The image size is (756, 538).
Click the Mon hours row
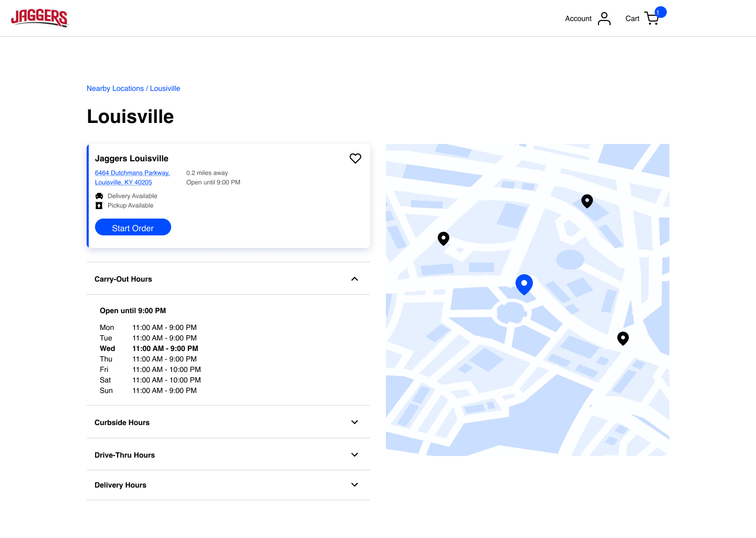[x=148, y=327]
